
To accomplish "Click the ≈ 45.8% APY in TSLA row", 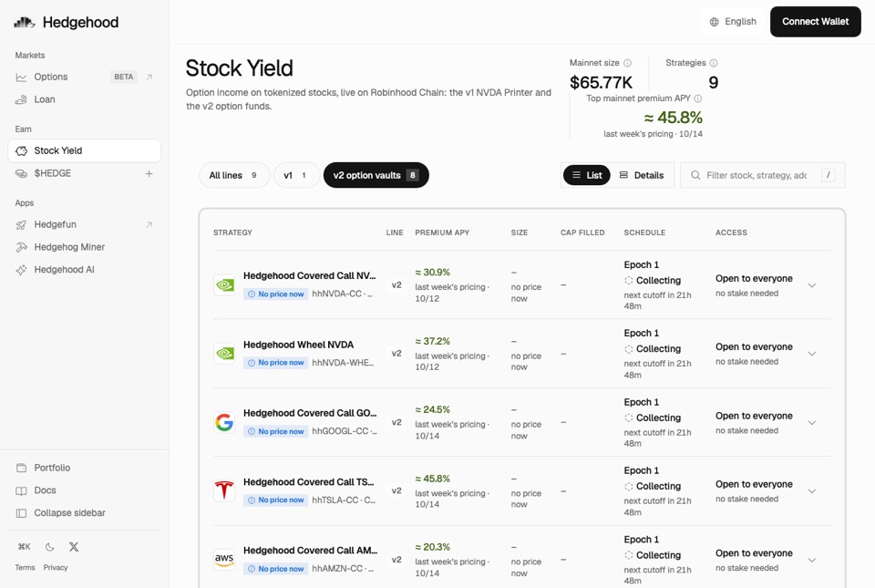I will (432, 479).
